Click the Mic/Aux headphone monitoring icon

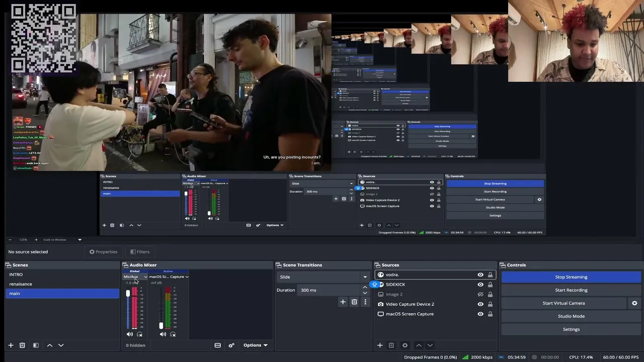140,334
